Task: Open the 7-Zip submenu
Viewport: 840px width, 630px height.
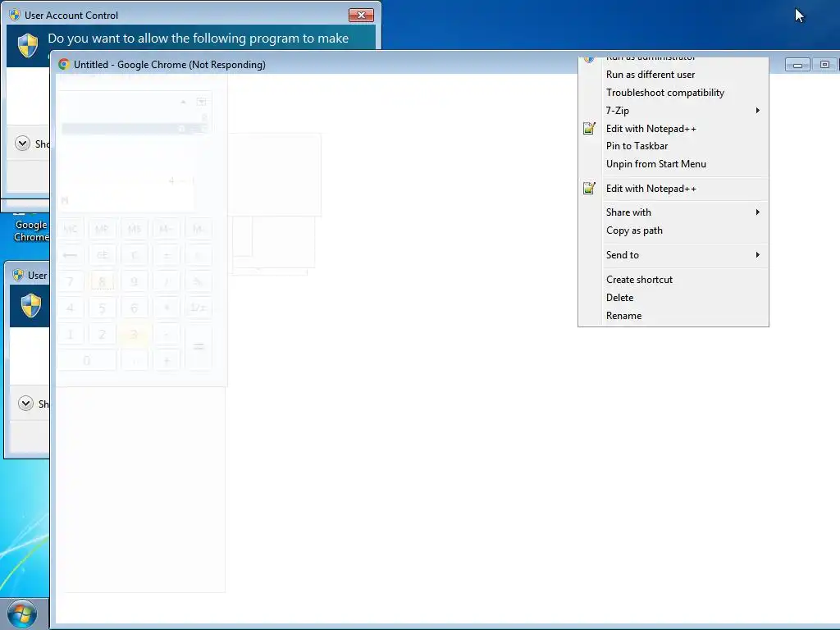Action: (x=673, y=111)
